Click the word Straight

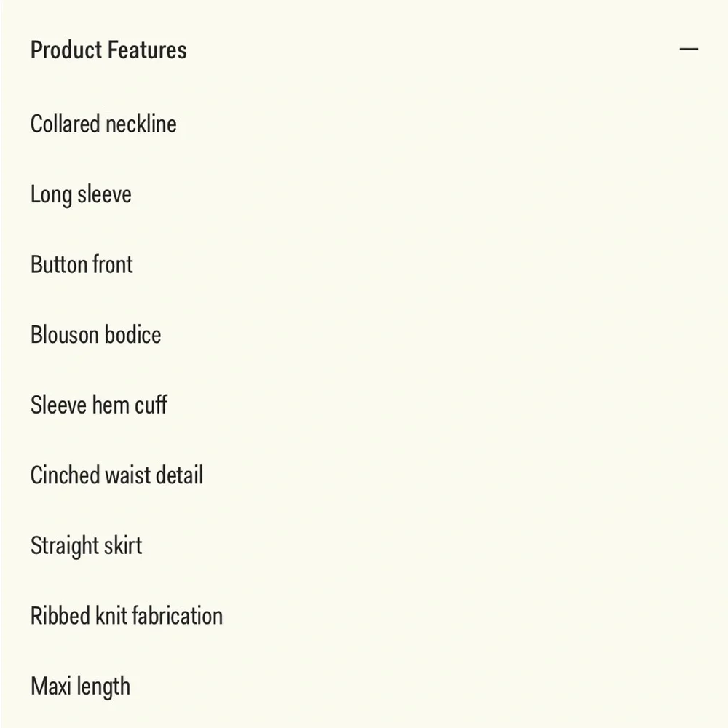64,545
